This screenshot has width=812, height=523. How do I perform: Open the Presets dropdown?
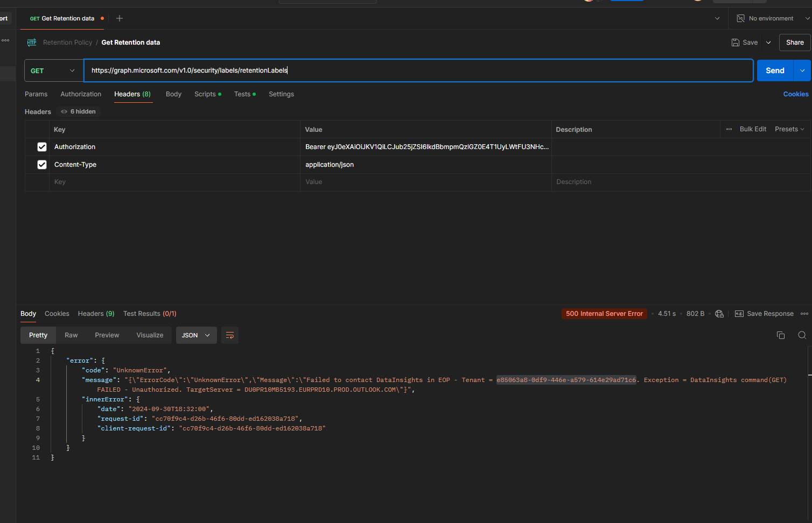[x=789, y=129]
